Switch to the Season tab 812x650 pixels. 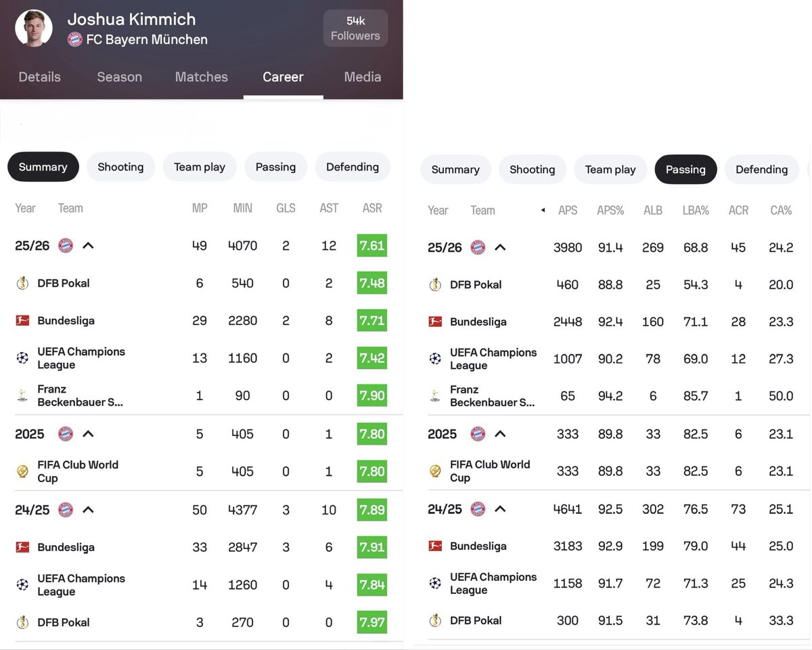point(119,77)
